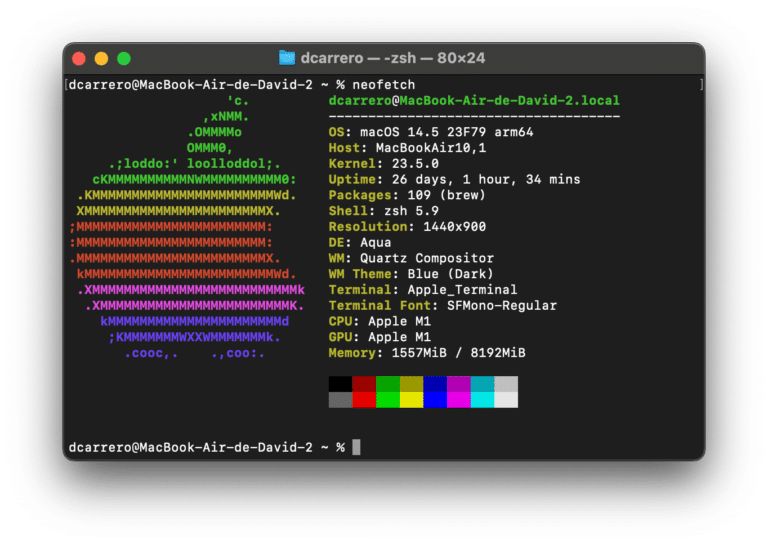Click the bright magenta color block

coord(458,399)
